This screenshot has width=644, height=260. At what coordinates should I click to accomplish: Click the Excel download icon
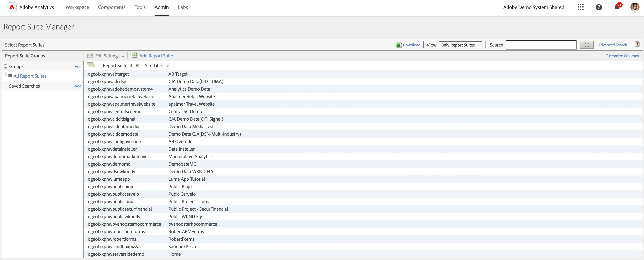pos(399,45)
